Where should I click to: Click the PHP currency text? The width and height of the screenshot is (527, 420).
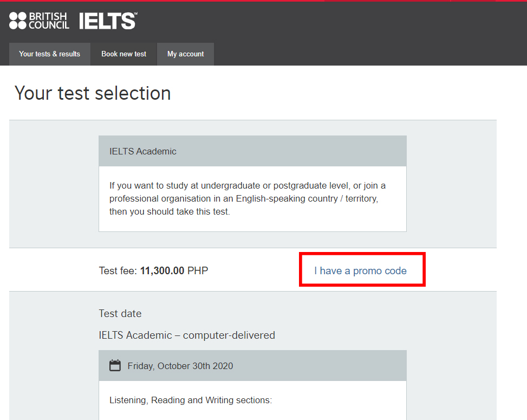pos(198,270)
